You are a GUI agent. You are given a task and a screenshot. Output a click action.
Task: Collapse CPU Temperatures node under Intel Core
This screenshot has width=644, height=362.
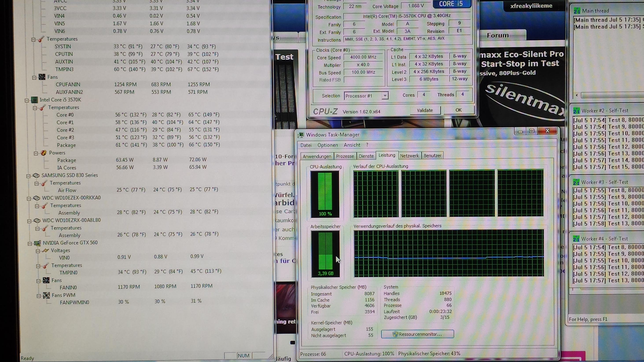click(35, 108)
